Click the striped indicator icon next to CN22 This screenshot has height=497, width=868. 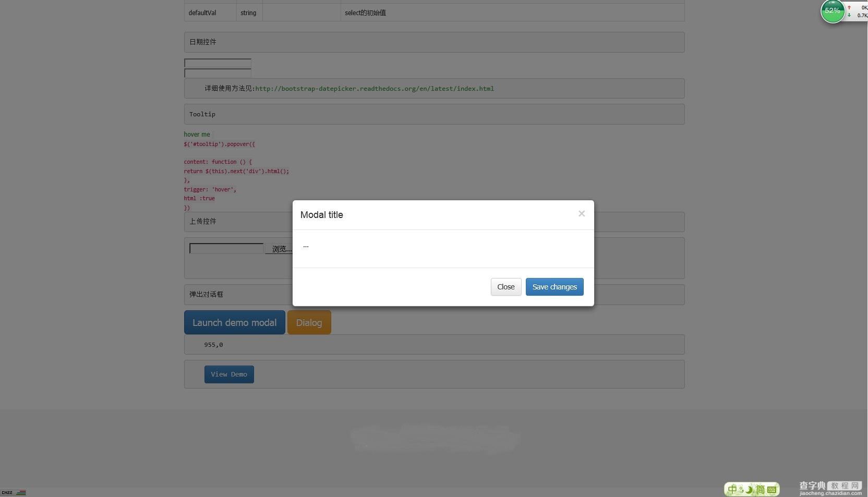point(21,492)
